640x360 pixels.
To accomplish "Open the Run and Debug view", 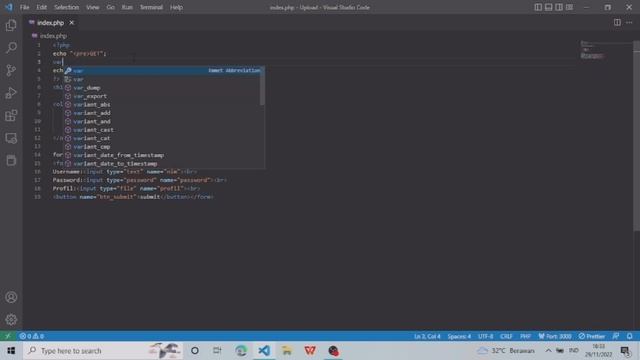I will click(x=11, y=93).
